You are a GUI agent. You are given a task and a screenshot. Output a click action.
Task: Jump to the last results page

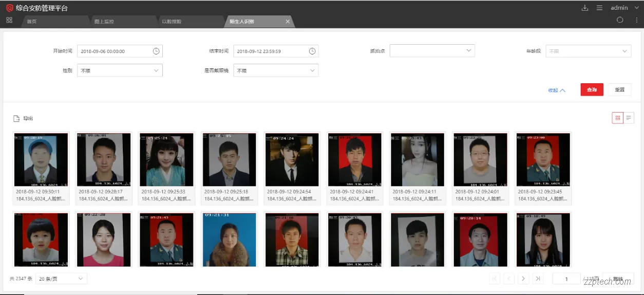pos(538,279)
